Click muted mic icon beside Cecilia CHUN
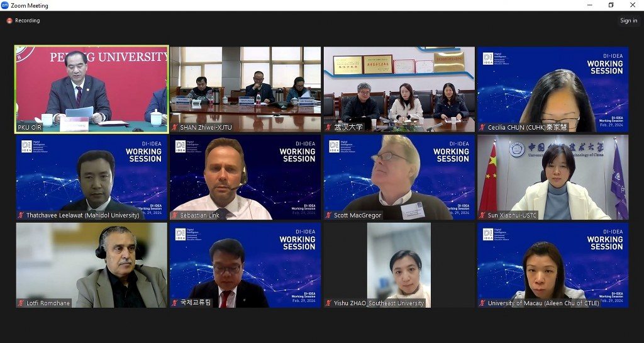The height and width of the screenshot is (343, 644). coord(482,127)
